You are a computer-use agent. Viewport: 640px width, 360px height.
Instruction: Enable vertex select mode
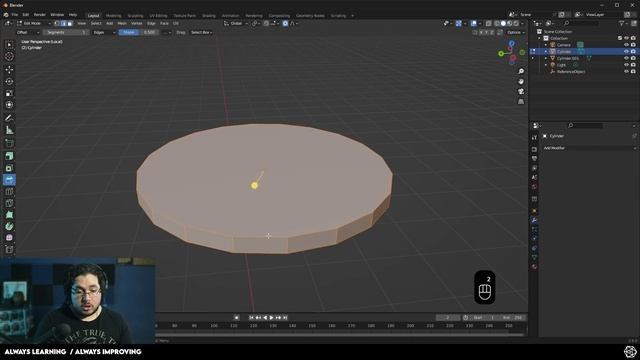point(57,23)
